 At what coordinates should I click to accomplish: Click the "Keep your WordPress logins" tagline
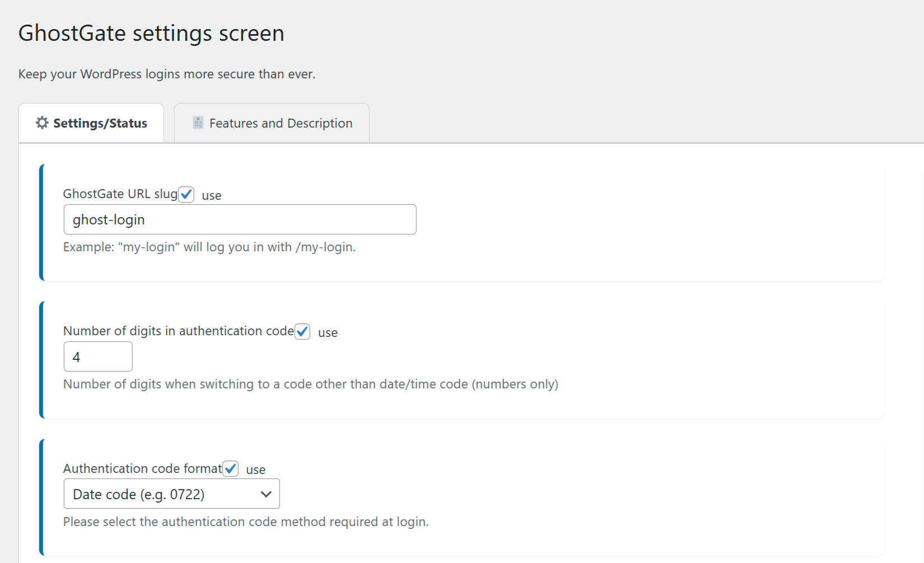(x=167, y=74)
